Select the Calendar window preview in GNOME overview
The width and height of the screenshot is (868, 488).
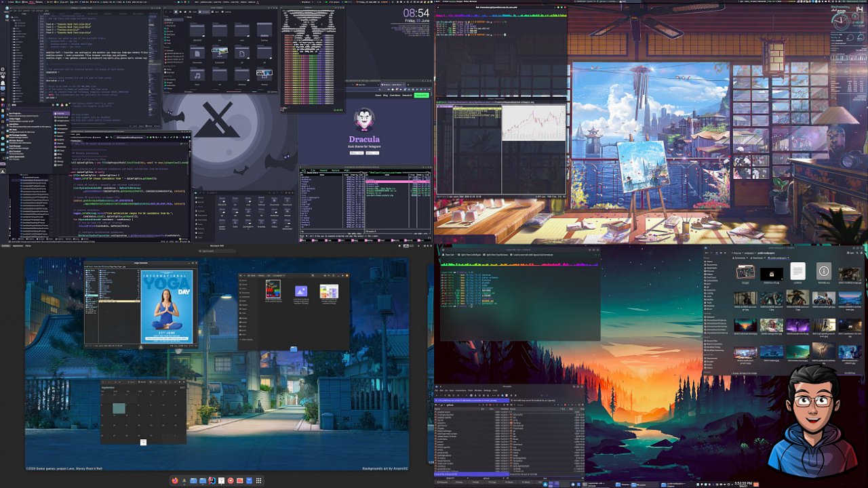tap(143, 411)
